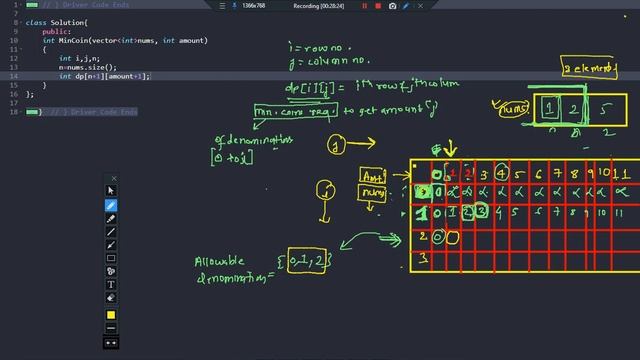The width and height of the screenshot is (640, 360).
Task: Close the recording toolbar
Action: pos(420,6)
